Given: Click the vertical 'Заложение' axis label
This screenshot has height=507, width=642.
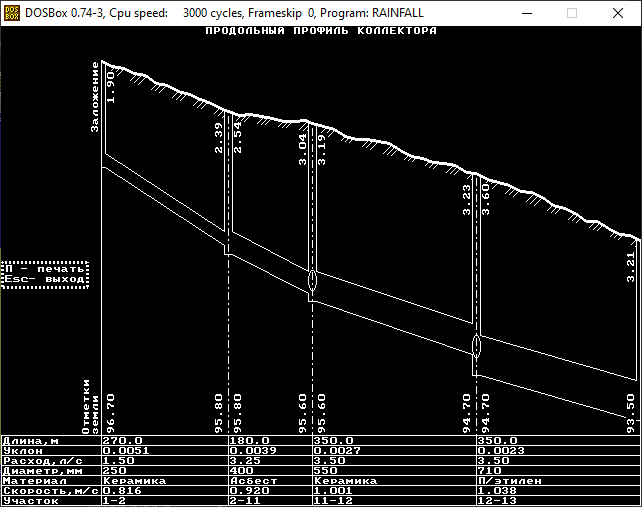Looking at the screenshot, I should point(95,97).
